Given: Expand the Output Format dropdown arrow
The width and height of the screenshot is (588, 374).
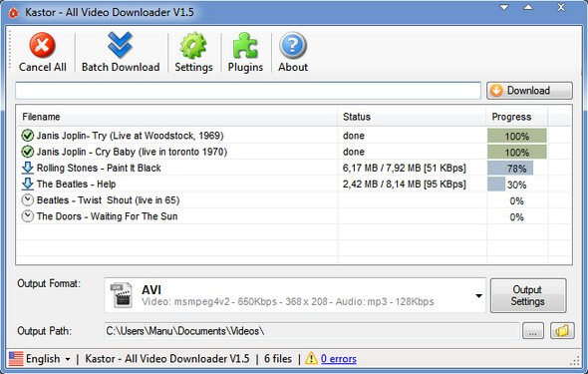Looking at the screenshot, I should [x=478, y=296].
